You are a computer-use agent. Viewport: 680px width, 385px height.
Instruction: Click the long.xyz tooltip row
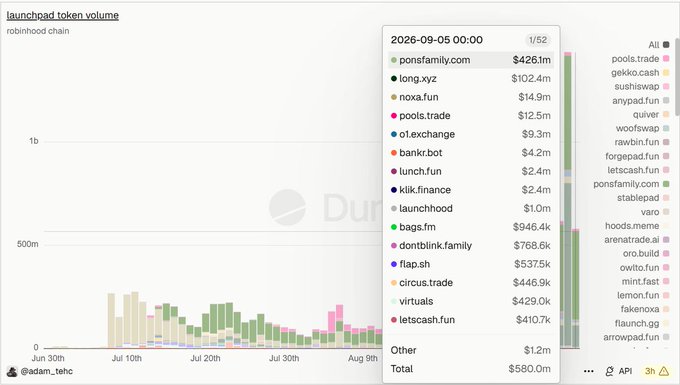pos(471,78)
